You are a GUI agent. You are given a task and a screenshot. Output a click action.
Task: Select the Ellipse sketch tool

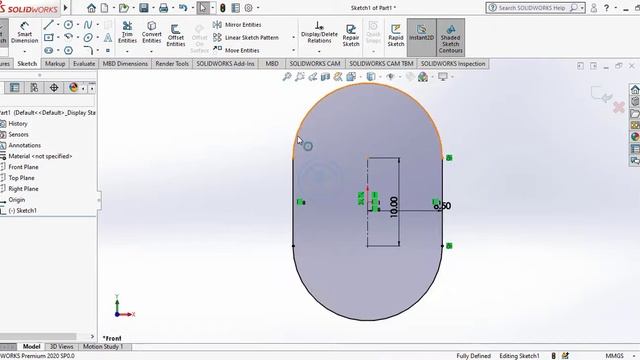[x=88, y=38]
